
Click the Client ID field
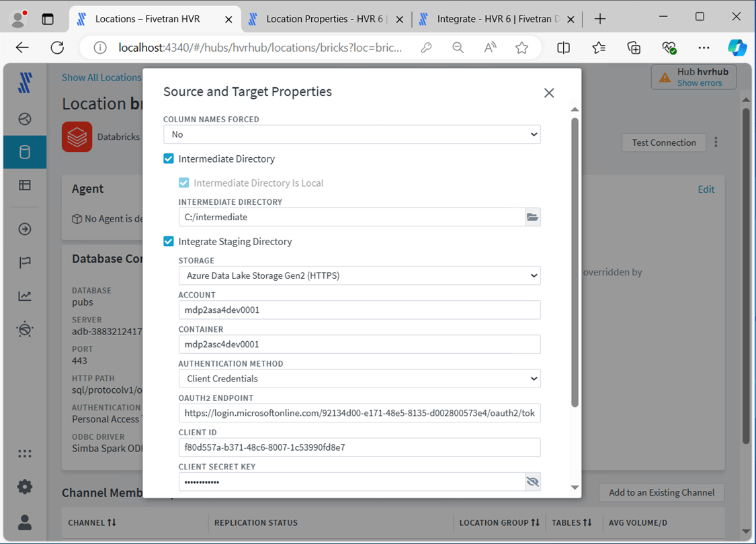[x=360, y=447]
